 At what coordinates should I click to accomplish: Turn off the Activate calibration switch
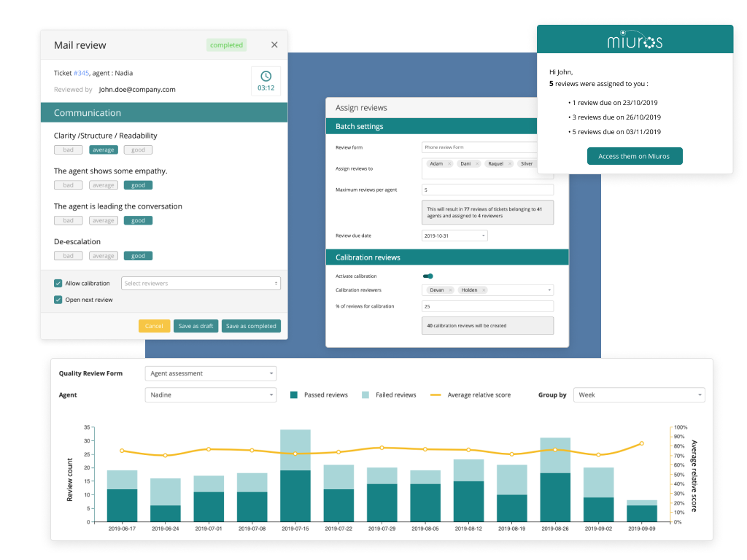point(428,276)
